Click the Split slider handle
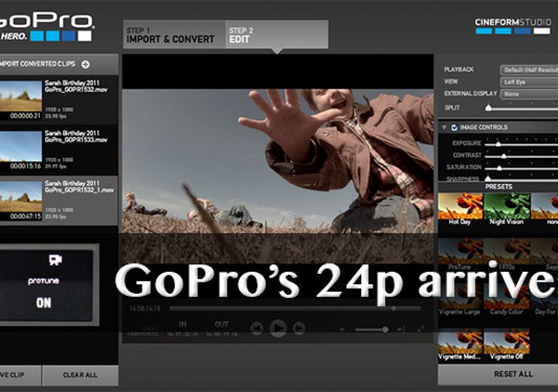The image size is (558, 392). [489, 107]
